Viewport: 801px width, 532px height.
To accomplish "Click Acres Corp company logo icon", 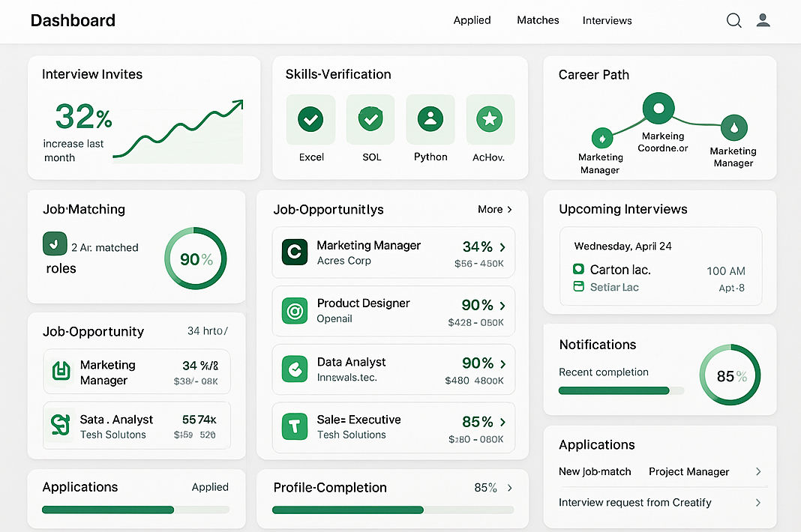I will click(295, 253).
